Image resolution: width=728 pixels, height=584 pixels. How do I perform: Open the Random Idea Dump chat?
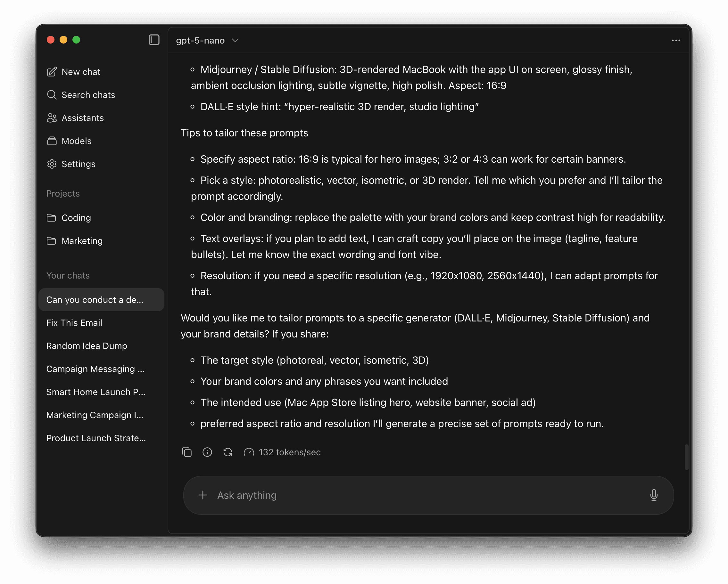[x=87, y=346]
